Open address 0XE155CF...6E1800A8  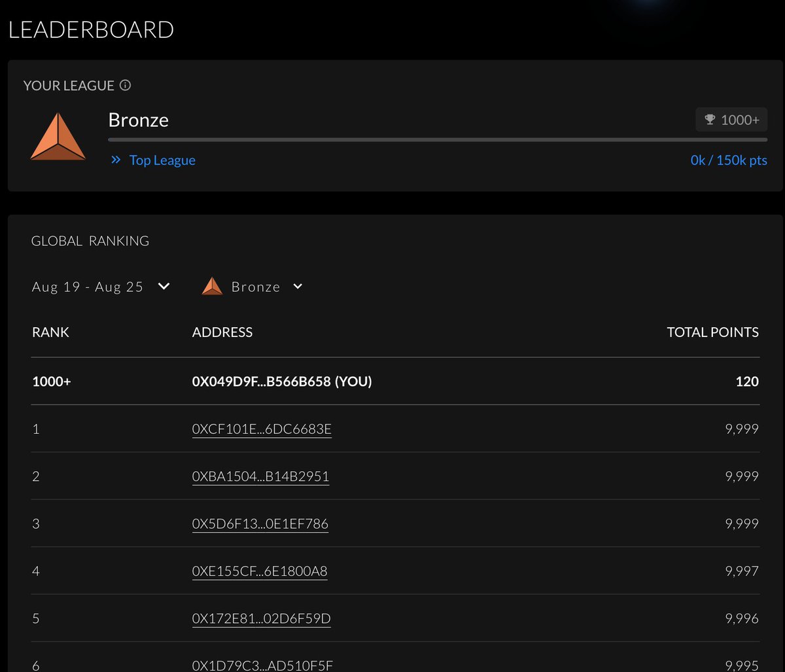pos(260,571)
